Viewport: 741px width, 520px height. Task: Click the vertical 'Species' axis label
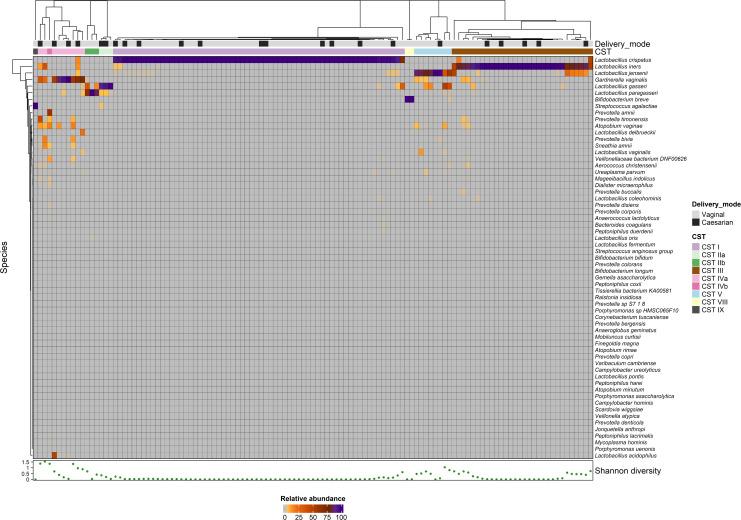[x=4, y=257]
